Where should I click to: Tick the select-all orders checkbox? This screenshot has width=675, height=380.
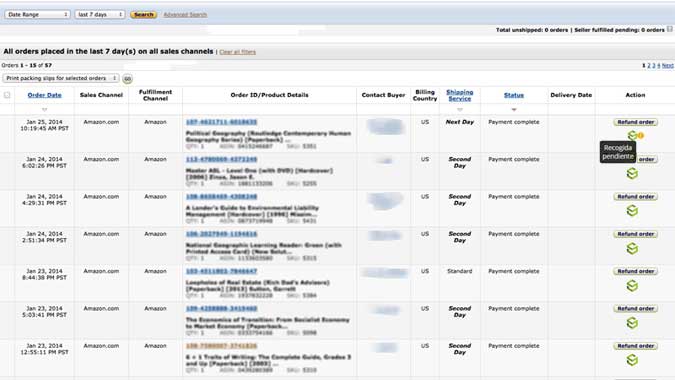(7, 95)
